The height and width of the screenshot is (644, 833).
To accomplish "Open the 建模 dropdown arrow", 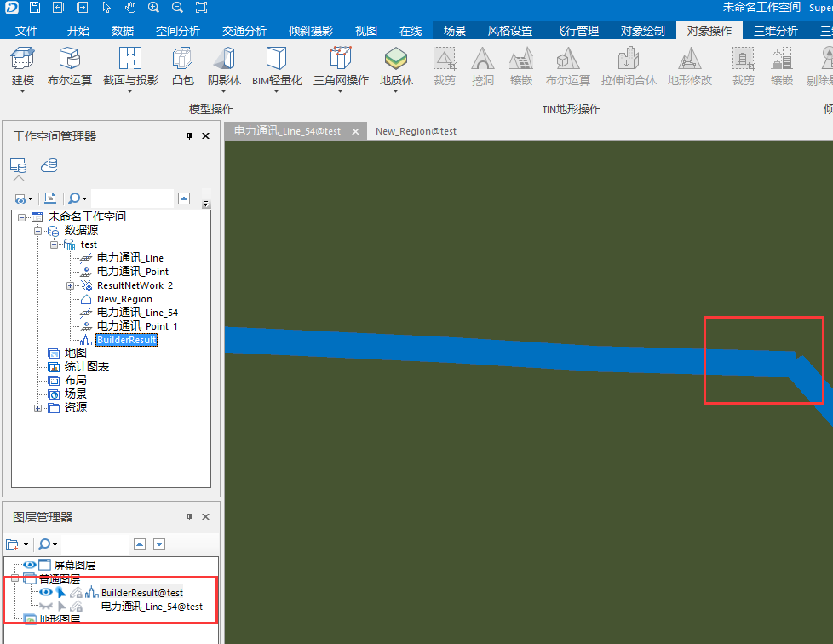I will 23,91.
